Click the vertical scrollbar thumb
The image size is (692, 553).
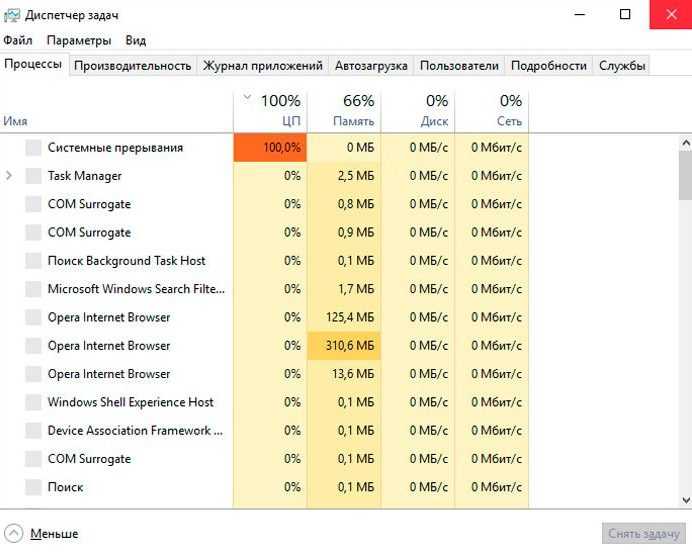[x=686, y=175]
